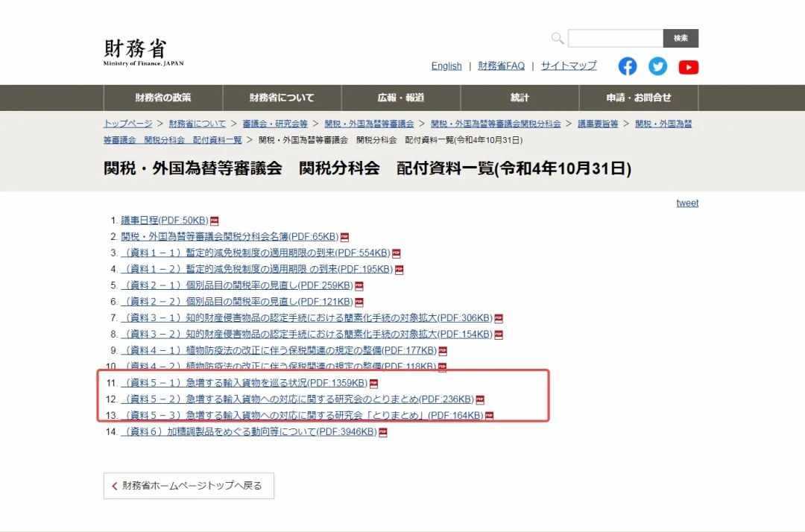805x532 pixels.
Task: Open 関税分科会名簿(PDF:65KB) document link
Action: (230, 236)
